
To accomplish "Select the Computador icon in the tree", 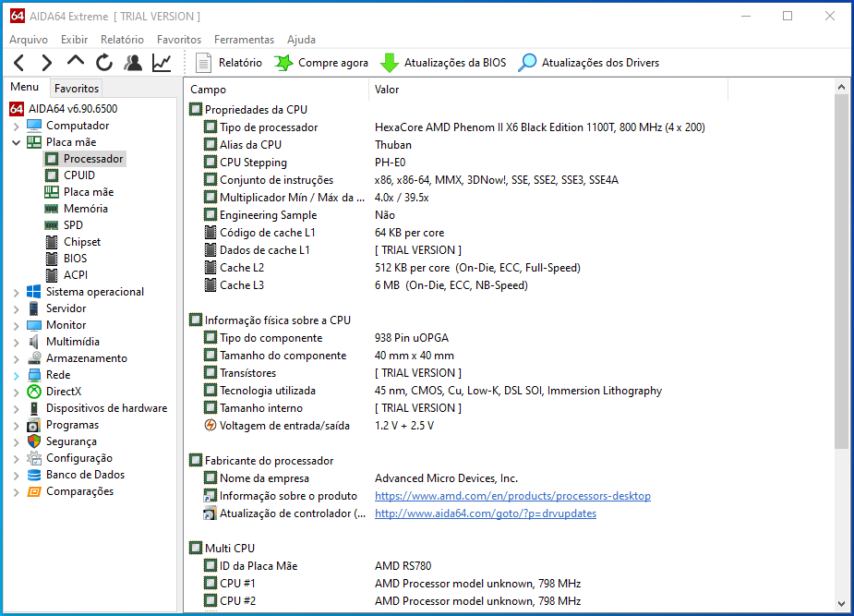I will tap(34, 126).
